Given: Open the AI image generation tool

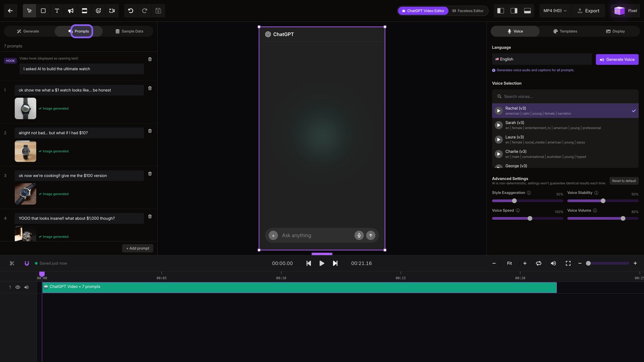Looking at the screenshot, I should point(98,11).
